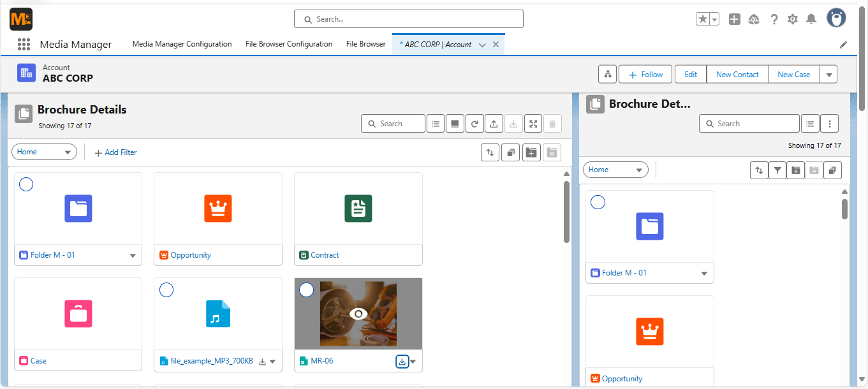Open the App Launcher grid
The height and width of the screenshot is (389, 868).
click(x=24, y=44)
